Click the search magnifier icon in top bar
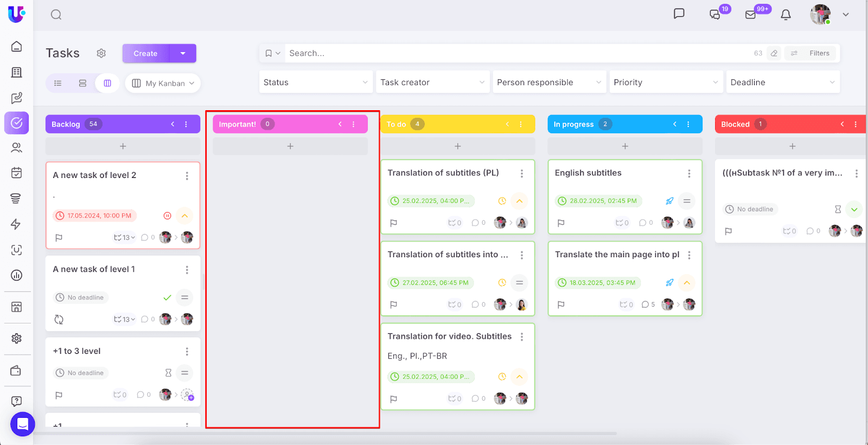Viewport: 868px width, 445px height. (x=56, y=15)
